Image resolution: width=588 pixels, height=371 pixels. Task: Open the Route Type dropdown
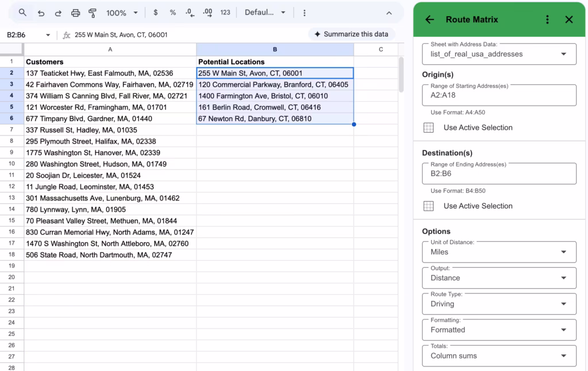coord(498,303)
